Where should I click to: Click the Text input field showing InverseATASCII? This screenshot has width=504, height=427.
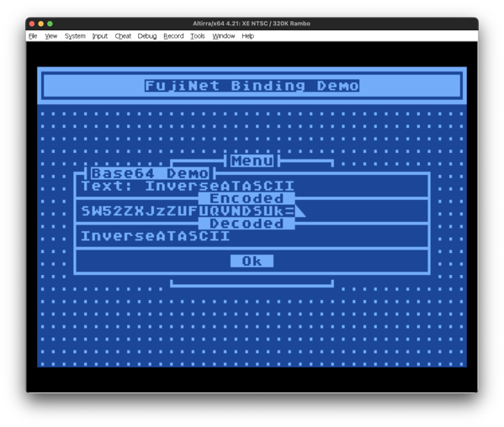(220, 186)
